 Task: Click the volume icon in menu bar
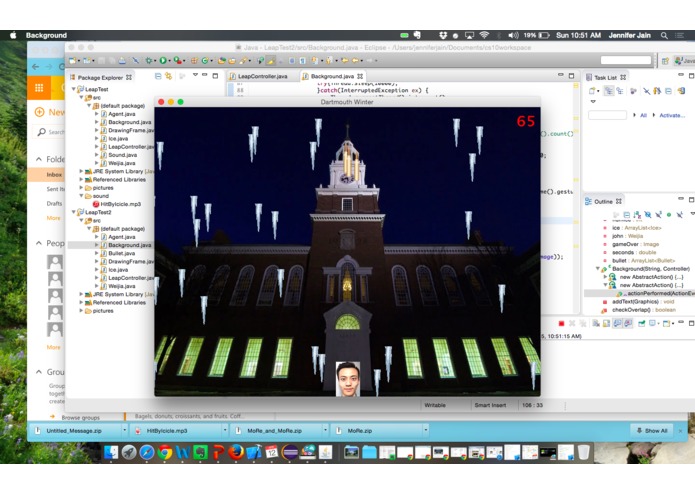point(513,35)
